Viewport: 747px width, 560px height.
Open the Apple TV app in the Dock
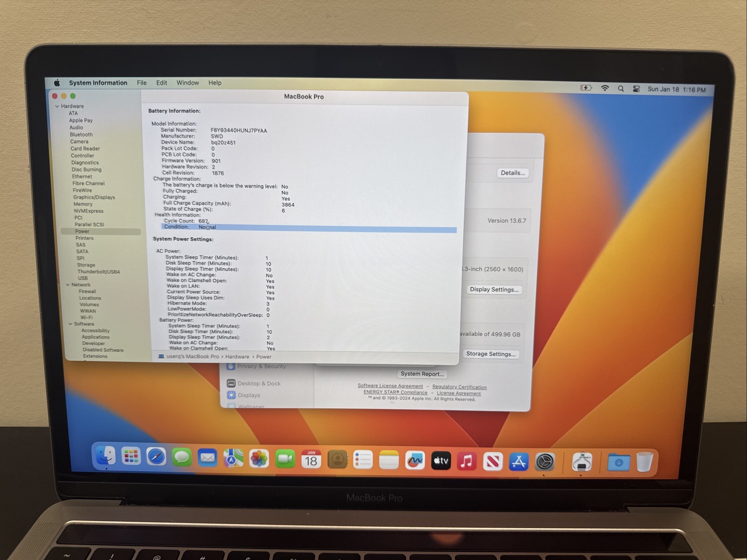(x=441, y=461)
